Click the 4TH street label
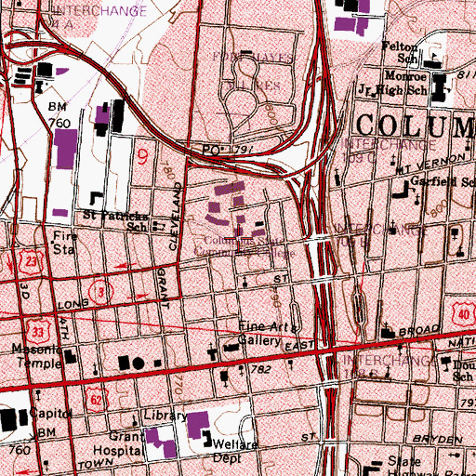Image resolution: width=476 pixels, height=476 pixels. tap(64, 328)
